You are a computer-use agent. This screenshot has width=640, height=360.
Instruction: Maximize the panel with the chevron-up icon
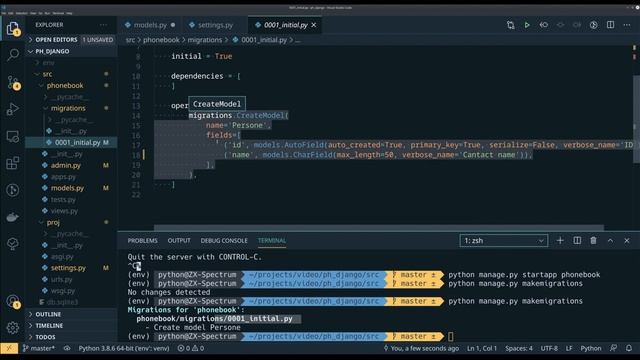(x=610, y=240)
